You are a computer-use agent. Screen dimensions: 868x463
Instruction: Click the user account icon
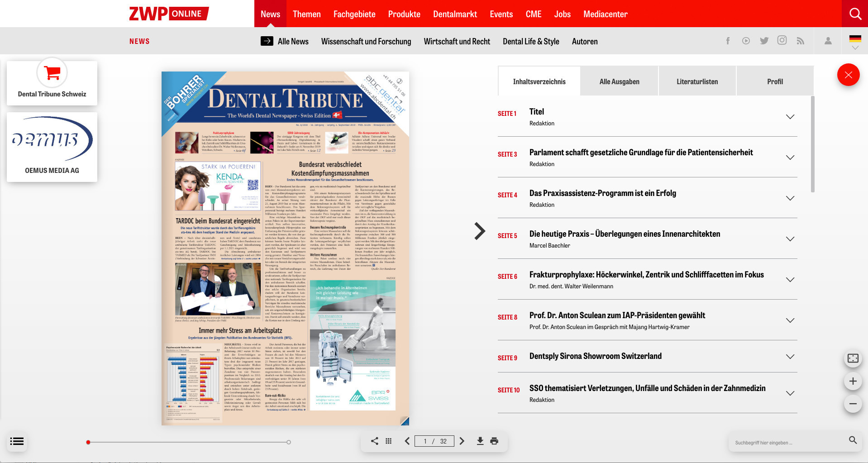pos(828,41)
